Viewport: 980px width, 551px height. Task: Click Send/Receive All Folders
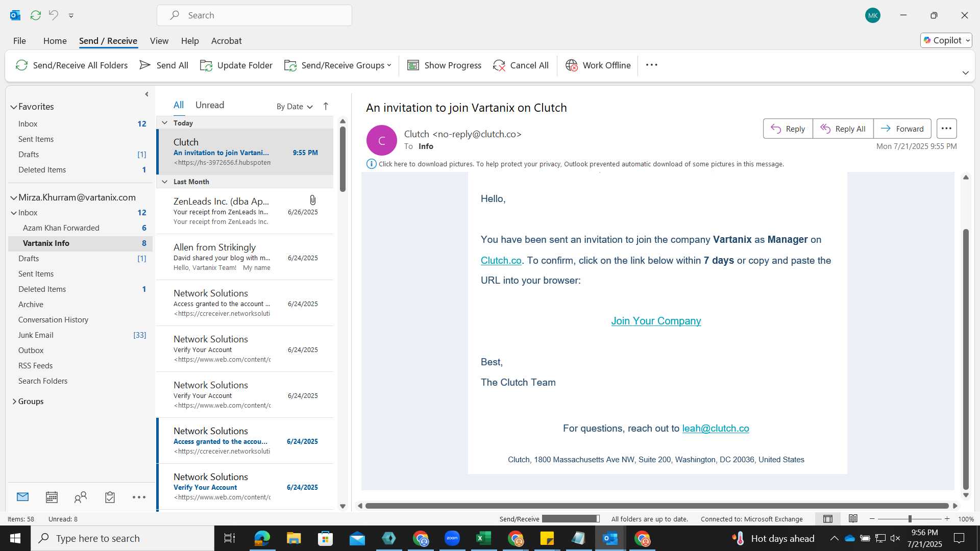pyautogui.click(x=71, y=65)
